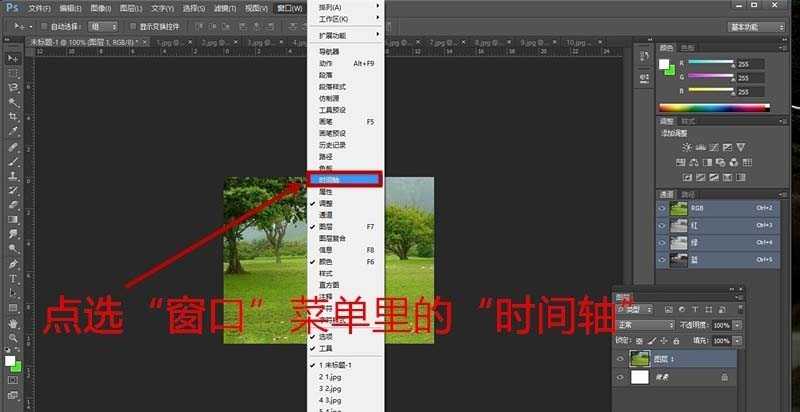The image size is (800, 412).
Task: Hide the 红 channel eye
Action: (x=662, y=225)
